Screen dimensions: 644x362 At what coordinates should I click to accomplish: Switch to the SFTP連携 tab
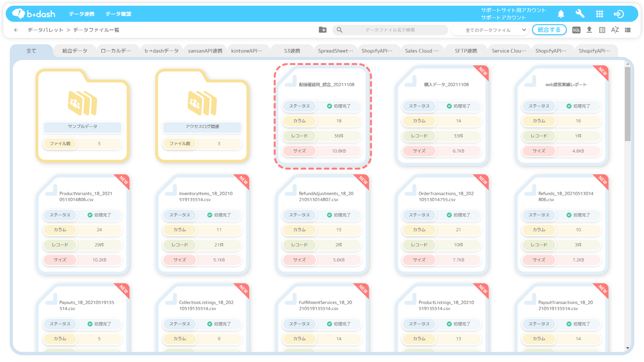466,51
